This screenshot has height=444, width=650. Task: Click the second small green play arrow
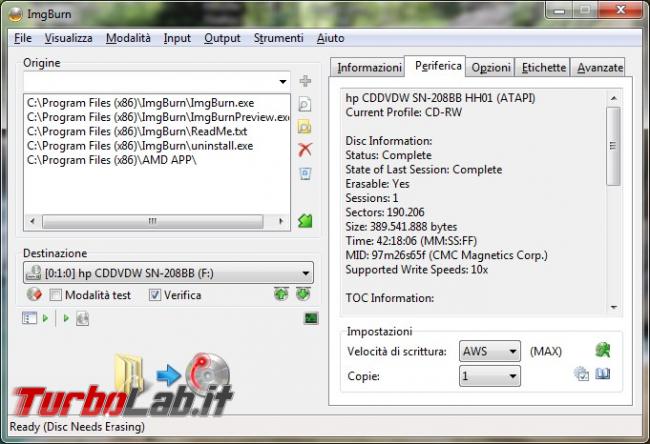coord(66,318)
